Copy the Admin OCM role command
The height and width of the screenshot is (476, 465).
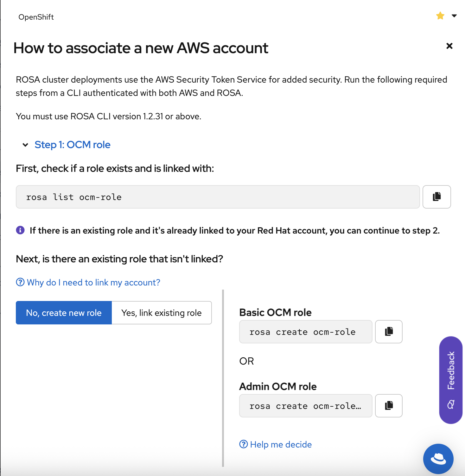[x=389, y=406]
